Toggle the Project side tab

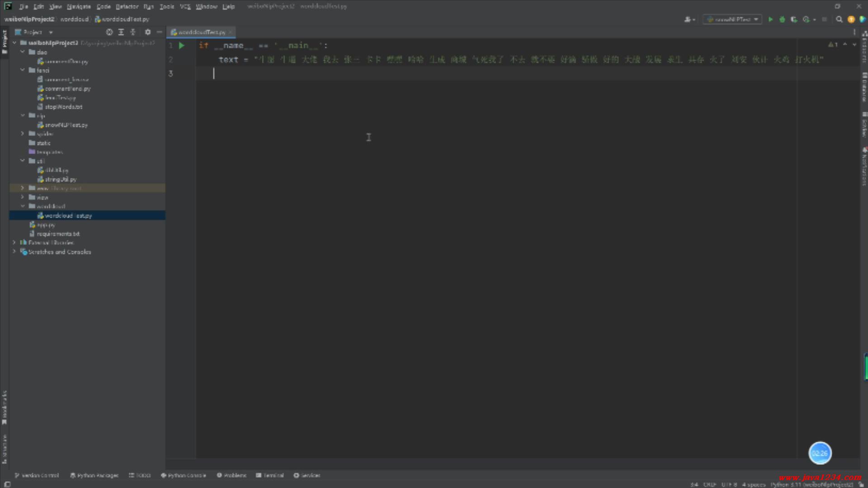coord(5,42)
